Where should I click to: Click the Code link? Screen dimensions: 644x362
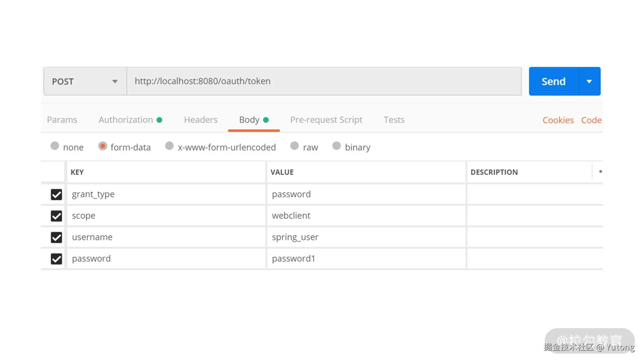coord(591,120)
